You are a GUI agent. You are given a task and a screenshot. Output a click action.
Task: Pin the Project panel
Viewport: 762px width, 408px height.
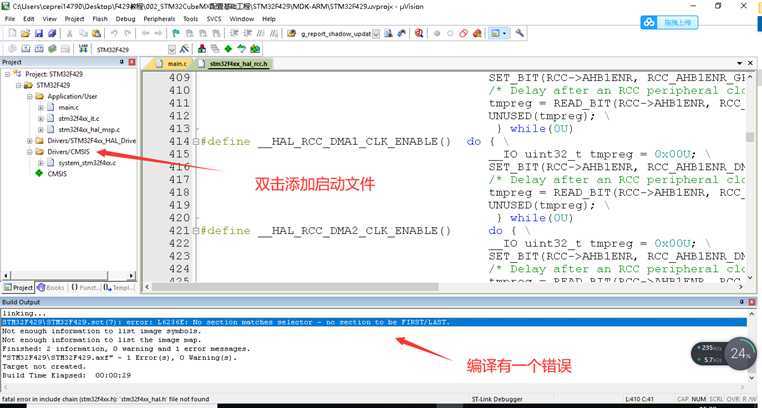[122, 62]
